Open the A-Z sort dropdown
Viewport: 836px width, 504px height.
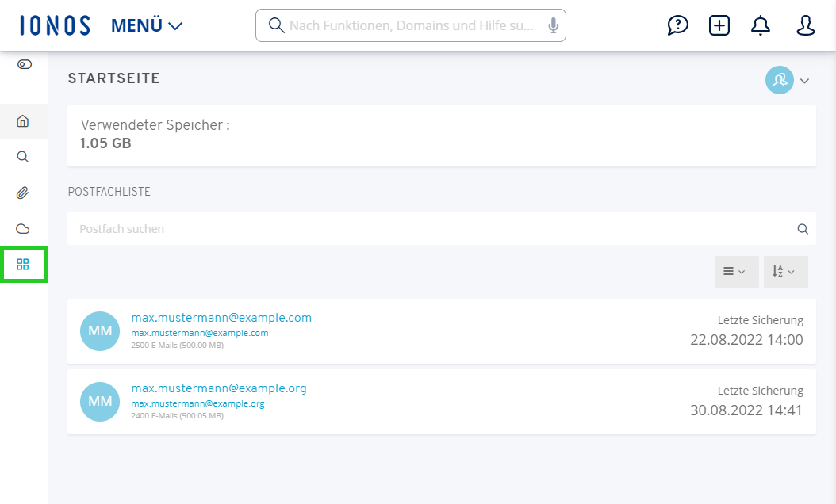coord(785,272)
